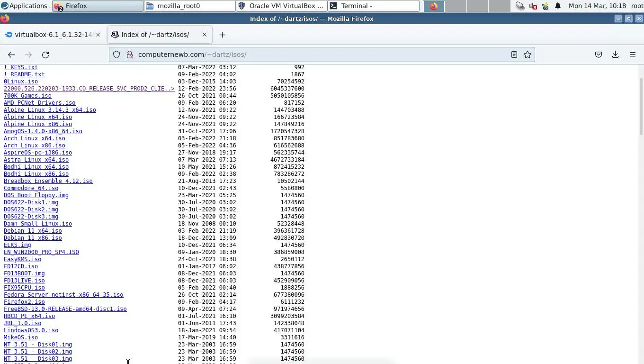Download MikeOS.iso
Viewport: 644px width, 364px height.
pos(21,337)
